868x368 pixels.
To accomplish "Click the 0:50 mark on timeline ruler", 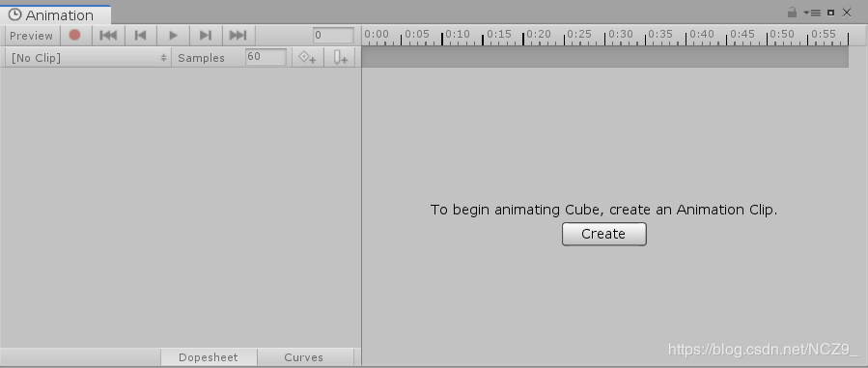I will (x=782, y=35).
